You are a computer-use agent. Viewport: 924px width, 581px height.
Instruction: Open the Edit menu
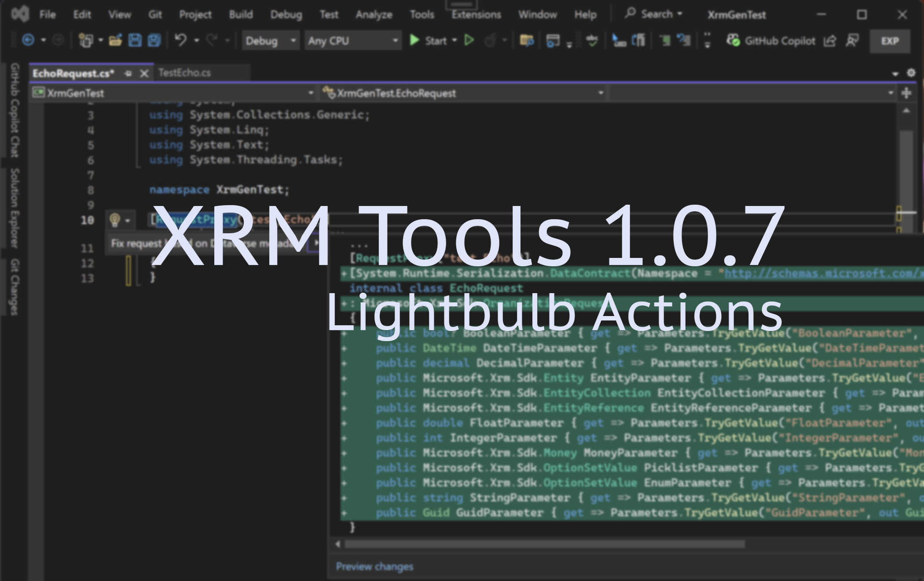(82, 15)
